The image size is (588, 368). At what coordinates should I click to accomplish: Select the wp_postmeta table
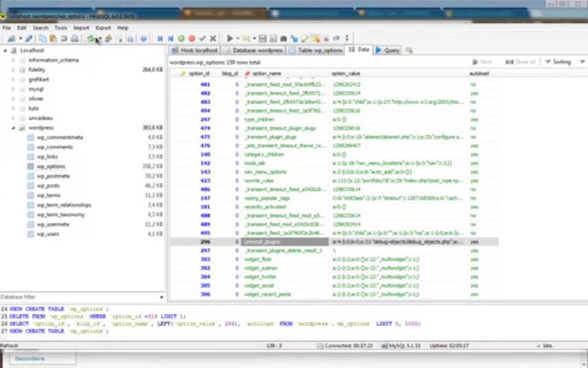[53, 176]
